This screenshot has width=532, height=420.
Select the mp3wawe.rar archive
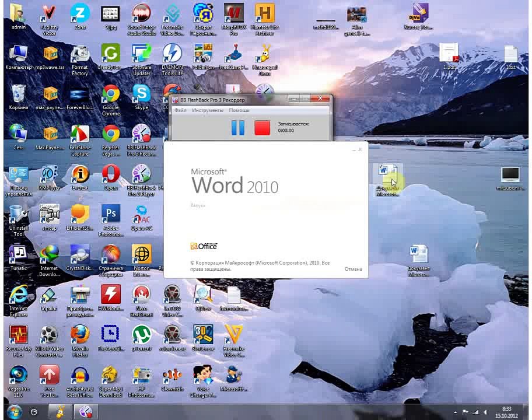50,57
